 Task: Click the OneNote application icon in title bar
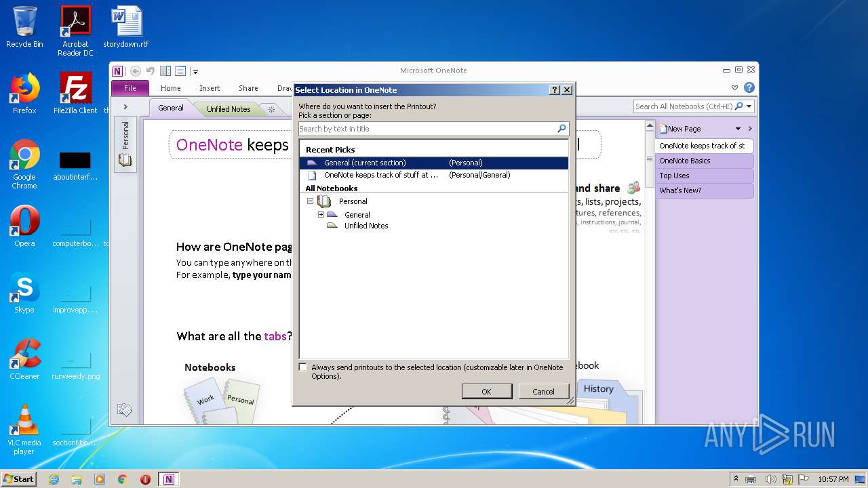[x=118, y=70]
